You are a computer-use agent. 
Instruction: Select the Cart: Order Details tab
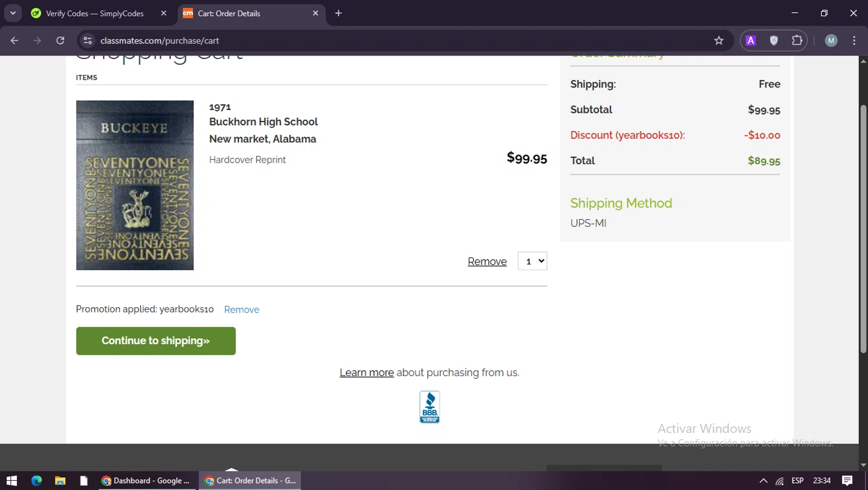coord(229,13)
